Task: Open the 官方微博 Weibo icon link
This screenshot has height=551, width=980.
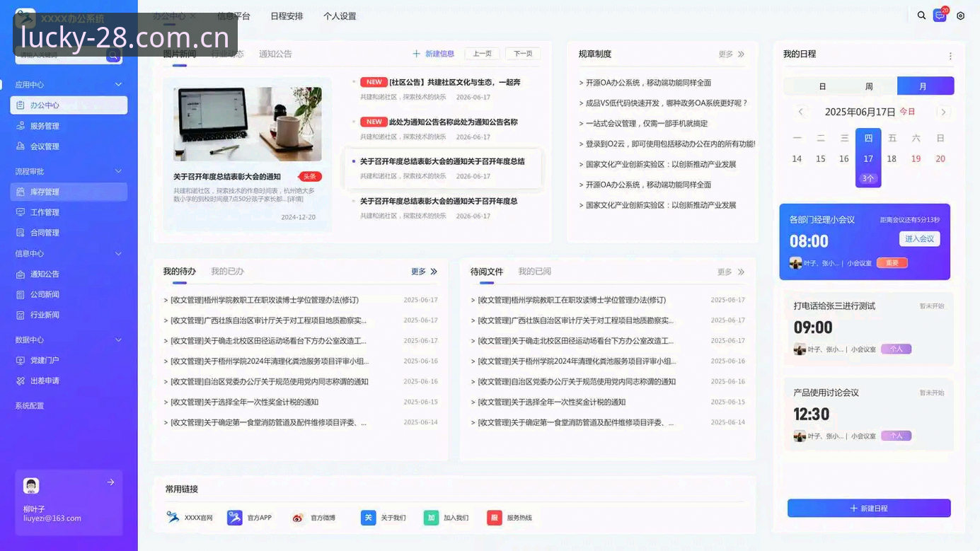Action: 298,518
